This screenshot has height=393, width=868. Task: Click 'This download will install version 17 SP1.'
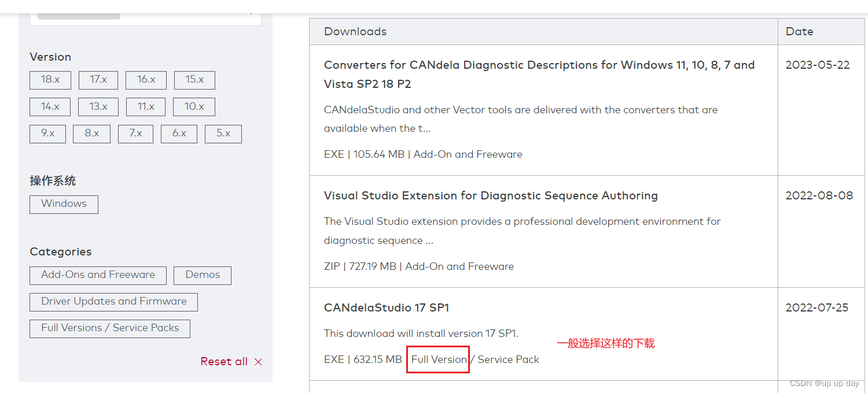pyautogui.click(x=421, y=333)
